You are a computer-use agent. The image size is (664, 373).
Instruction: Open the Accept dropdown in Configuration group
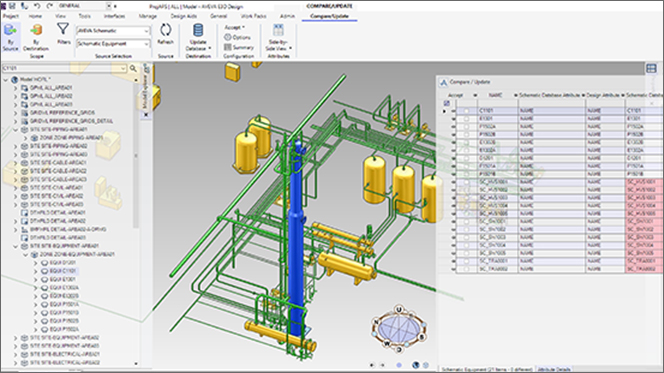tap(235, 27)
